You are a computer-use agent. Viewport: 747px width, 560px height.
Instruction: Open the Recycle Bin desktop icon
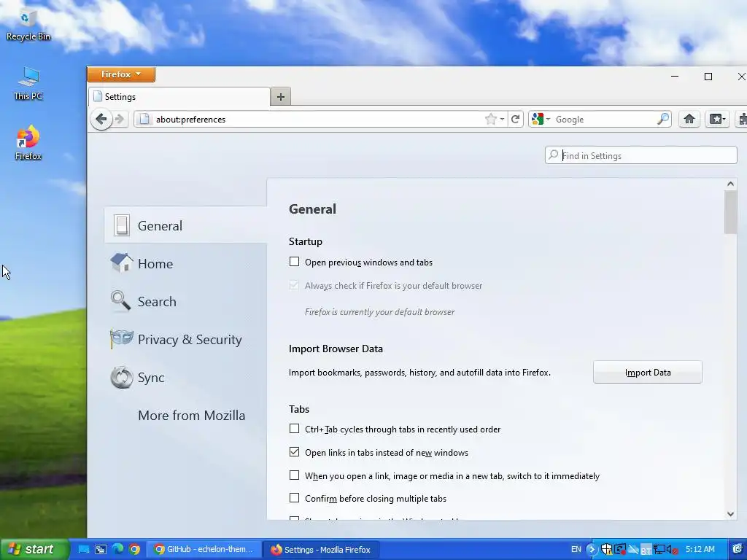click(28, 26)
